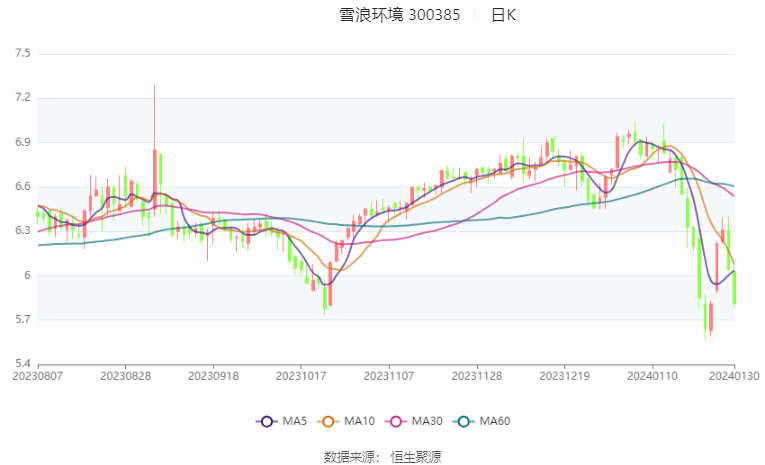Screen dimensions: 765x465
Task: Click the date label 20231219
Action: pos(564,376)
